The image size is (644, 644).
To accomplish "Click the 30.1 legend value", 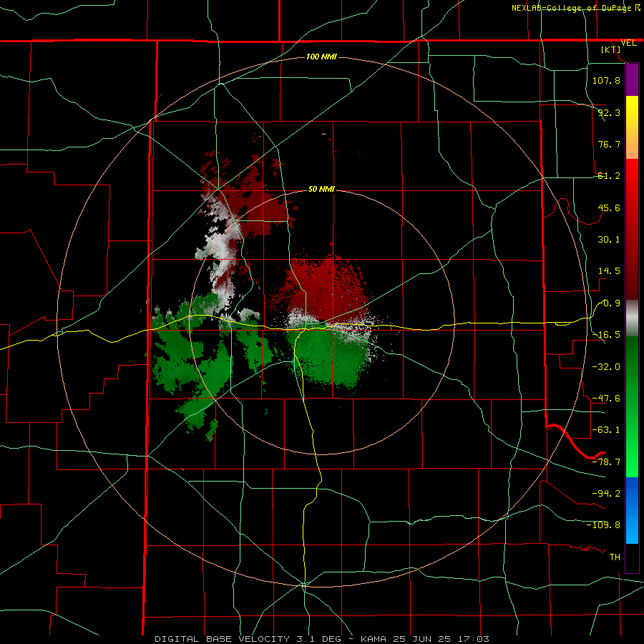I will (x=609, y=240).
